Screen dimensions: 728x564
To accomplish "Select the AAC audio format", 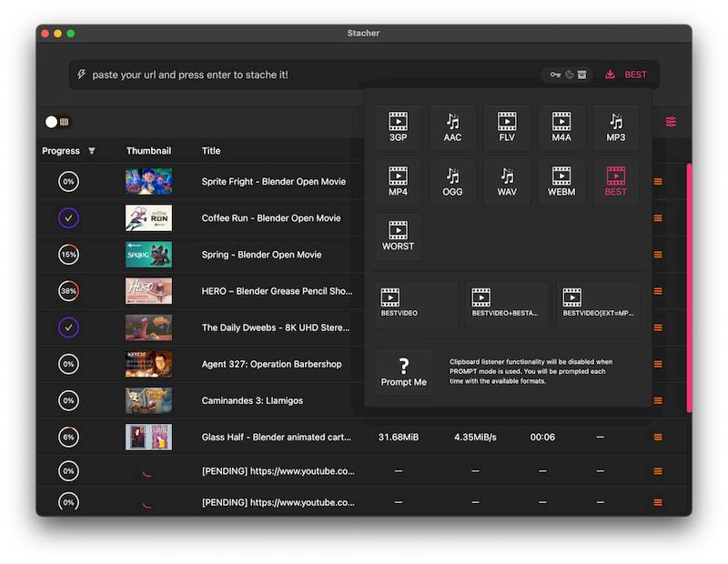I will [452, 126].
